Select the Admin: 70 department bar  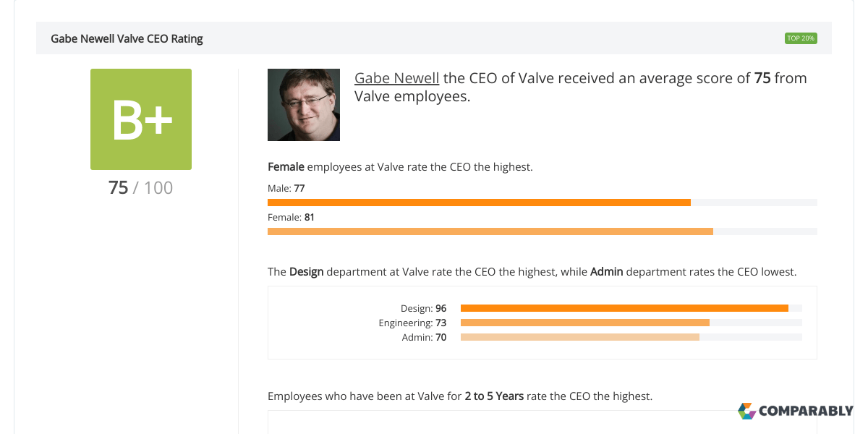(580, 336)
